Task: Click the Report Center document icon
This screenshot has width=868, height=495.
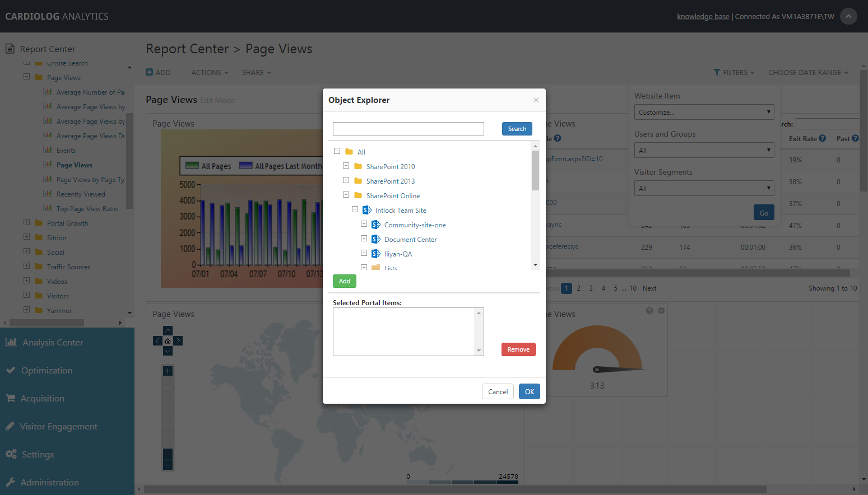Action: [10, 49]
